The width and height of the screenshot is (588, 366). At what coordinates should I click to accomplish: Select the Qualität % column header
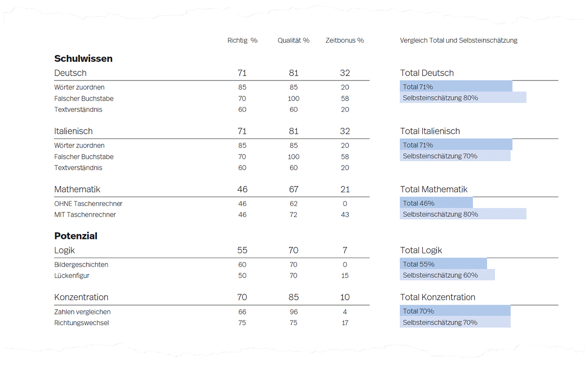coord(294,41)
